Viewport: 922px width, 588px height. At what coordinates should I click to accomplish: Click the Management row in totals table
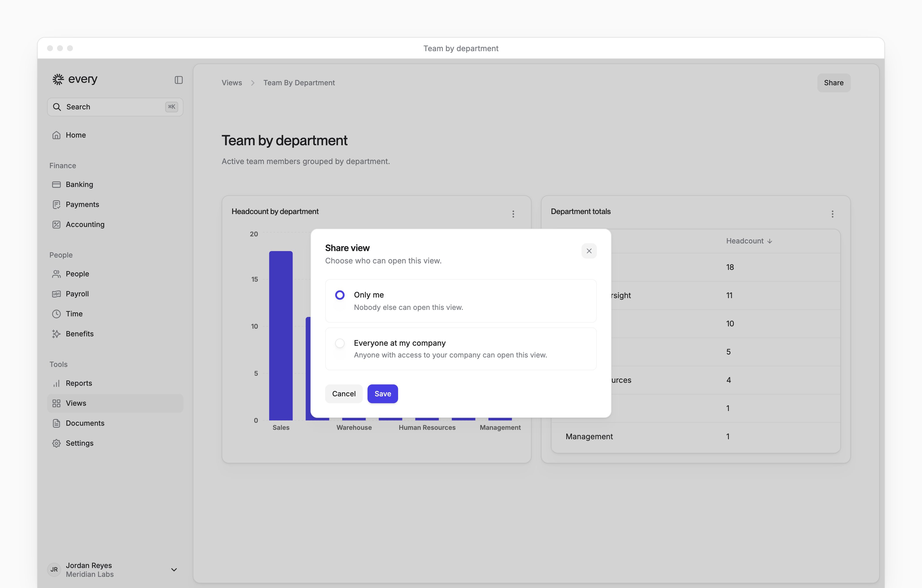tap(695, 437)
